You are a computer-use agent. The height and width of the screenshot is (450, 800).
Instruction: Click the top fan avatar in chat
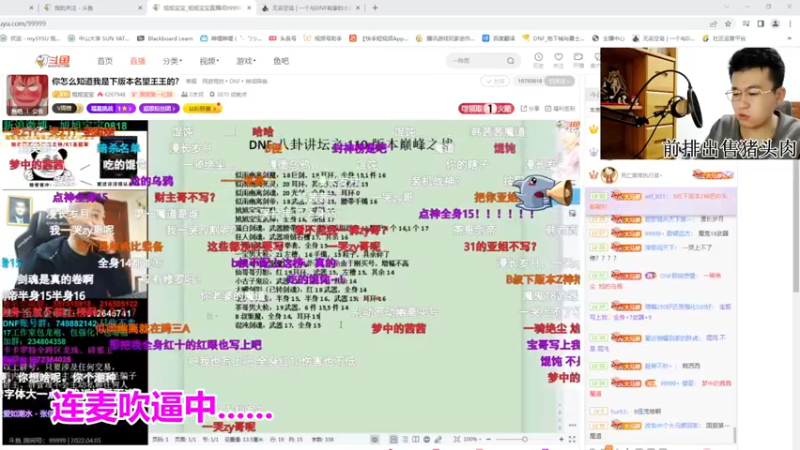pos(609,175)
